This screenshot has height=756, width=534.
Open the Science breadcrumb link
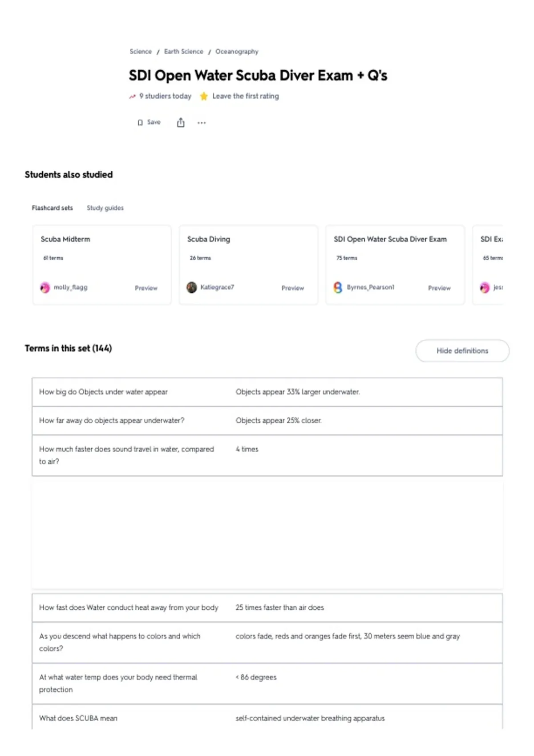141,52
